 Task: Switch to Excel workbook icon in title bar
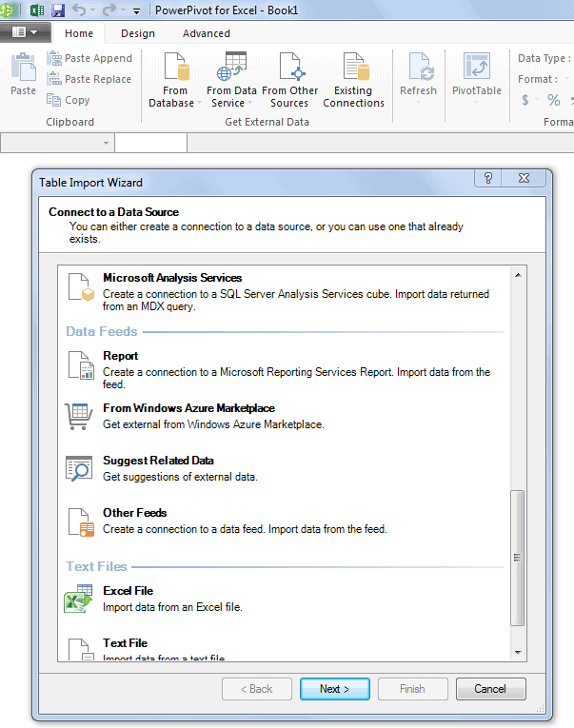[37, 10]
